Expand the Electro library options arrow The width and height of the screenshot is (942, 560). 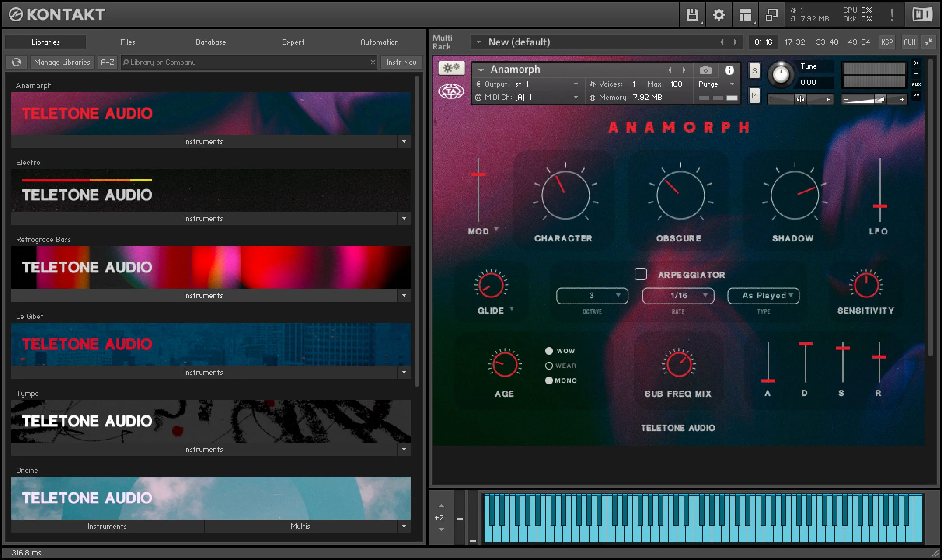[404, 218]
